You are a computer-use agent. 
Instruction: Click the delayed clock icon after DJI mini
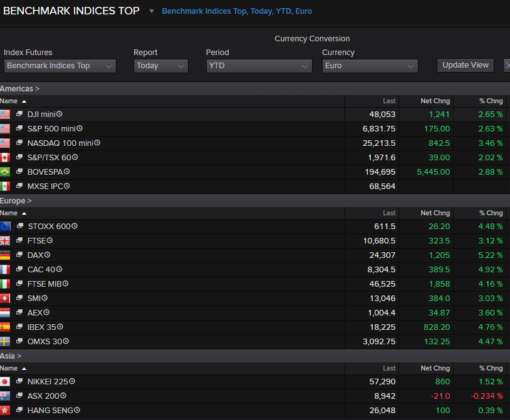(x=59, y=114)
